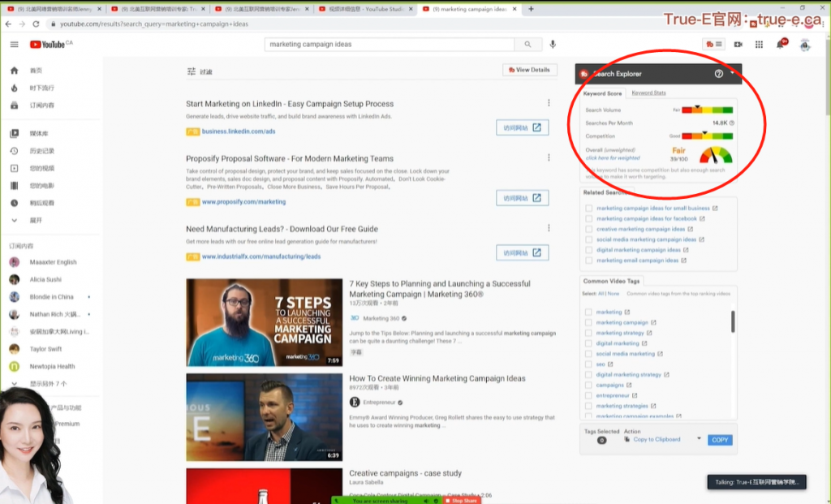Switch to the Keyword Stats tab
This screenshot has height=504, width=831.
648,93
